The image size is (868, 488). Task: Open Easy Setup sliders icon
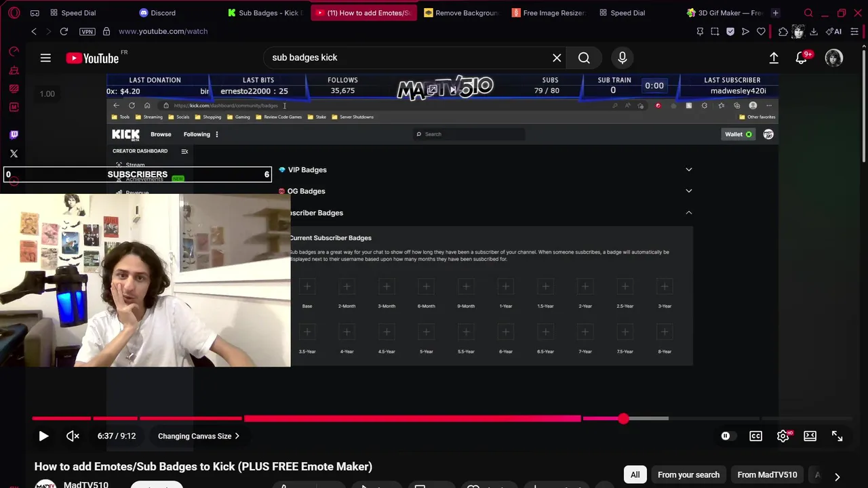854,31
